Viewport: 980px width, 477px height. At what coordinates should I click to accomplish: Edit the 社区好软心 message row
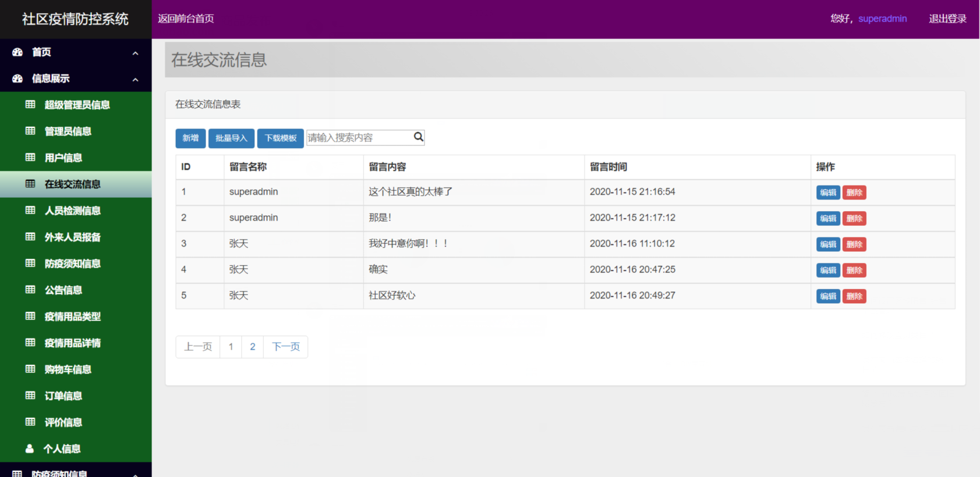coord(828,296)
